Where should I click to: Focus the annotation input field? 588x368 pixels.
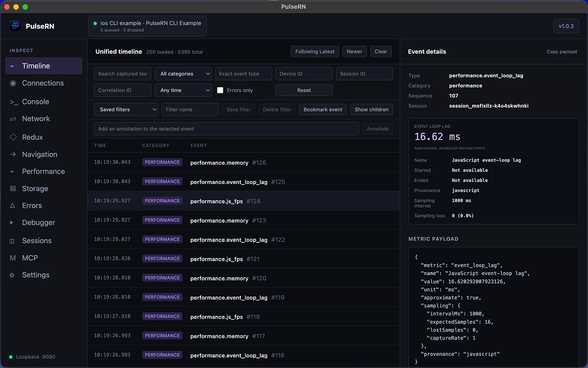click(x=226, y=129)
